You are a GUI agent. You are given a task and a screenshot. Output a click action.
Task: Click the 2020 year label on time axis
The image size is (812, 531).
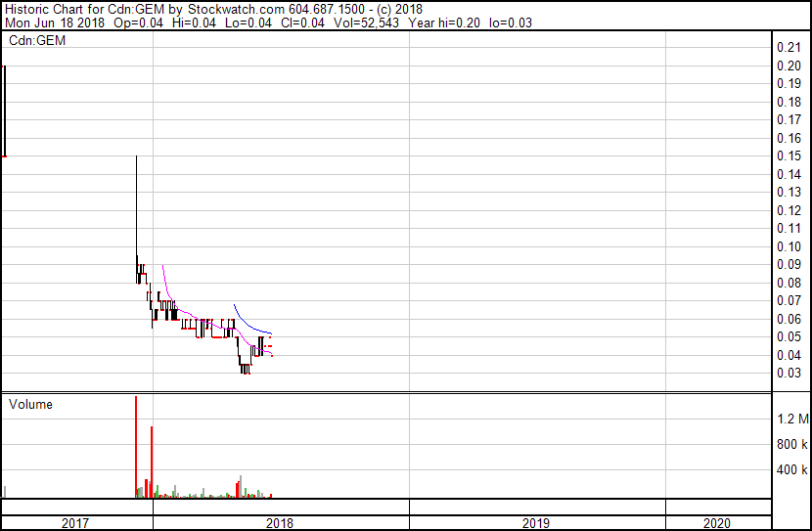click(717, 523)
